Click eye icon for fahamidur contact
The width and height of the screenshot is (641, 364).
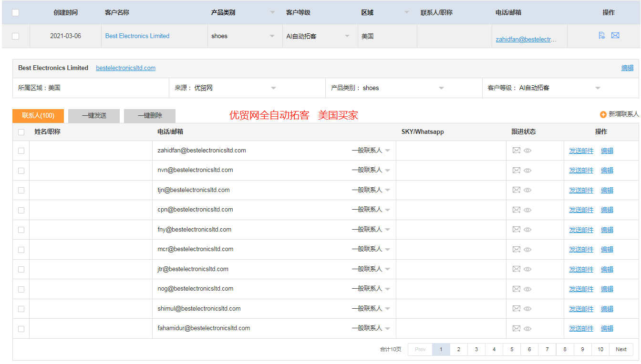[527, 328]
